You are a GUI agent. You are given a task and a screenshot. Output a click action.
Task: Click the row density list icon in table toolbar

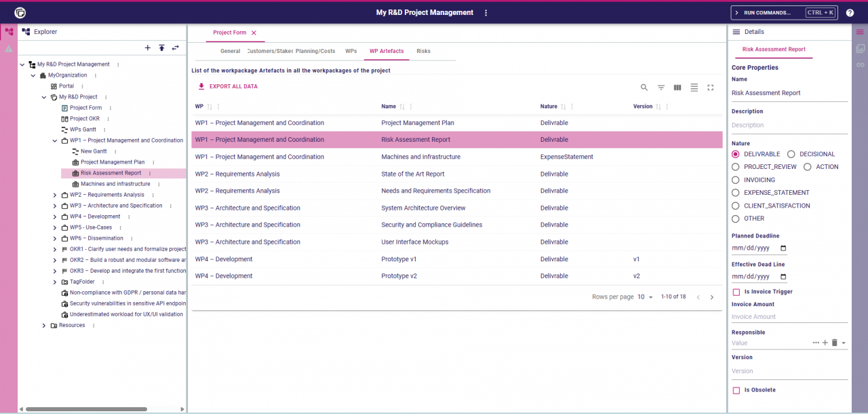(694, 87)
